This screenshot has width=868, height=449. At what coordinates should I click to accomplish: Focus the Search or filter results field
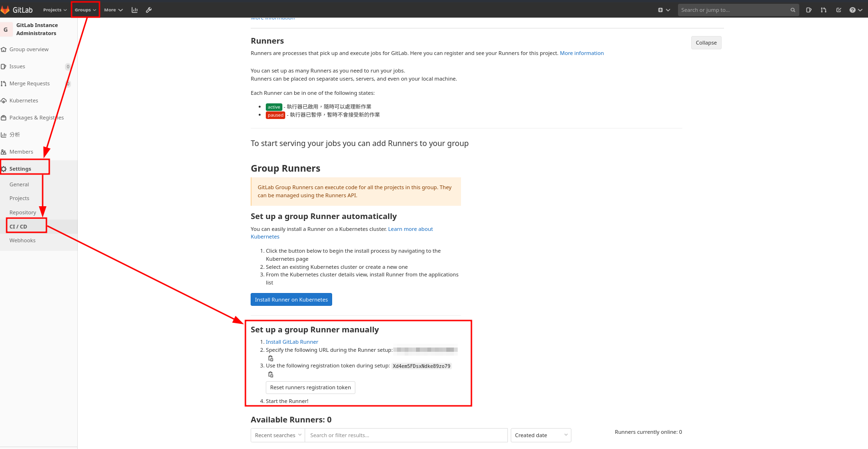coord(407,435)
